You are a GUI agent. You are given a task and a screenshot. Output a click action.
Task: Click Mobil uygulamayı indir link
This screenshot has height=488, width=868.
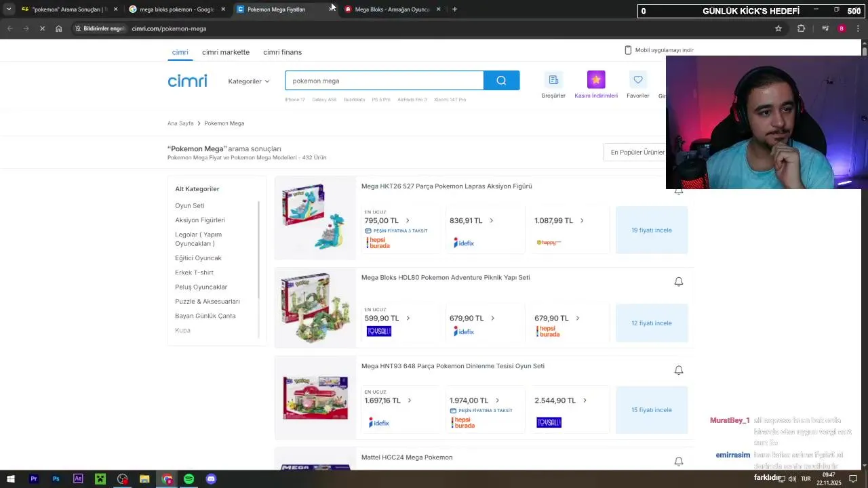(x=664, y=50)
